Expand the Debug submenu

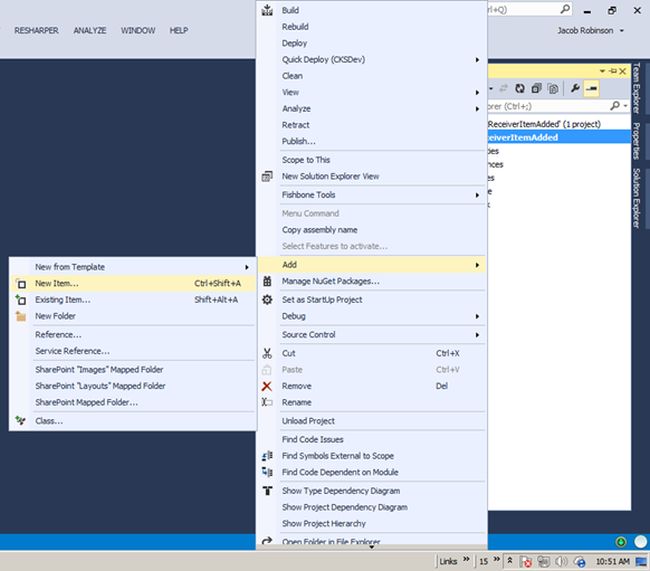point(477,316)
